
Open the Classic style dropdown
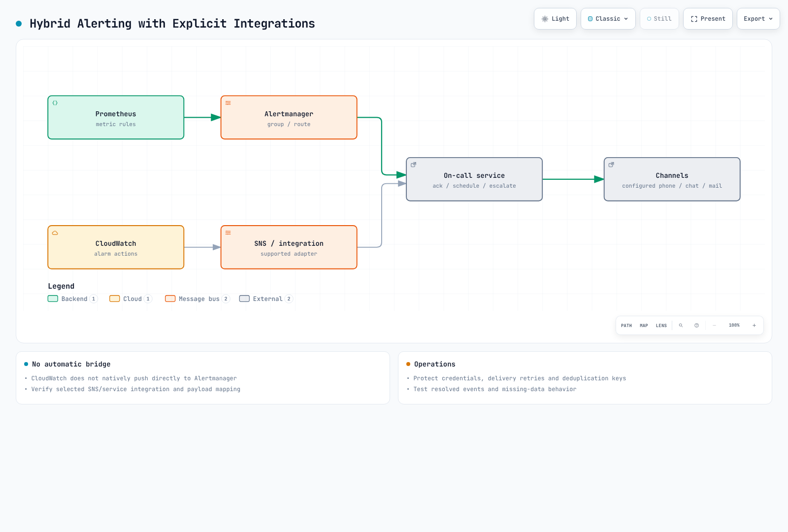tap(608, 19)
